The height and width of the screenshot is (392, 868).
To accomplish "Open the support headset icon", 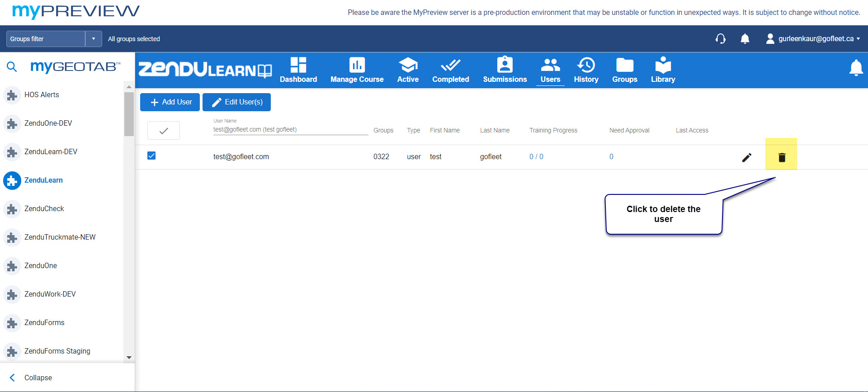I will pos(721,39).
